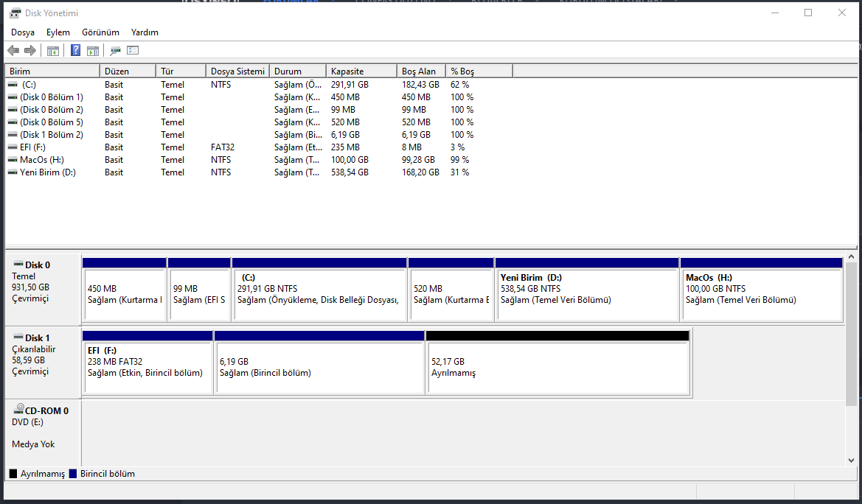Image resolution: width=862 pixels, height=504 pixels.
Task: Click the scroll down arrow in disk pane
Action: [x=852, y=461]
